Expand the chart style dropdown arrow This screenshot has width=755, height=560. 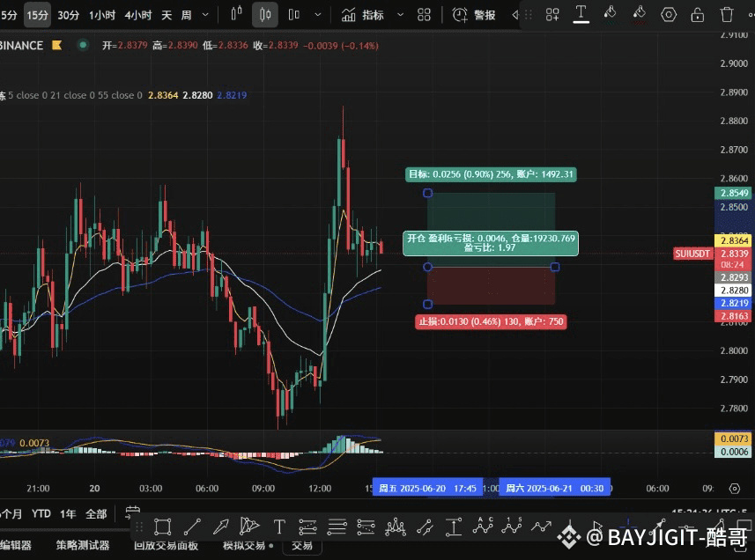click(x=318, y=15)
